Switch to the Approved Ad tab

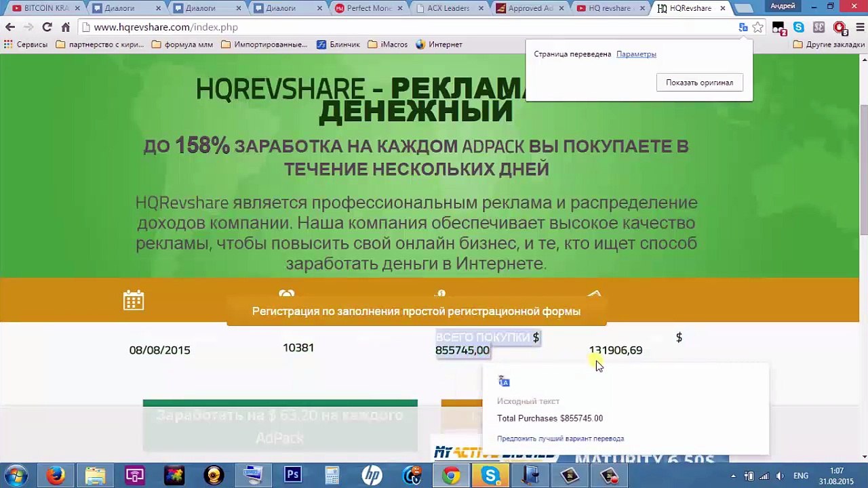pos(530,8)
